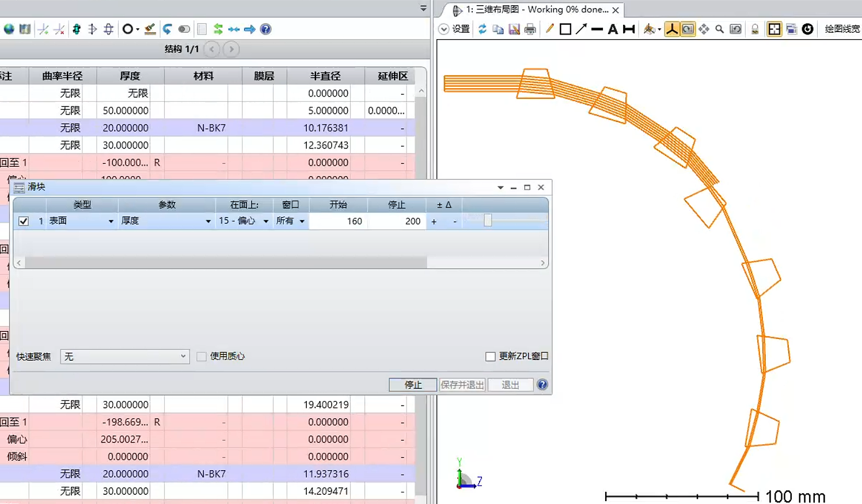This screenshot has width=862, height=504.
Task: Click the magnifier zoom icon
Action: tap(719, 29)
